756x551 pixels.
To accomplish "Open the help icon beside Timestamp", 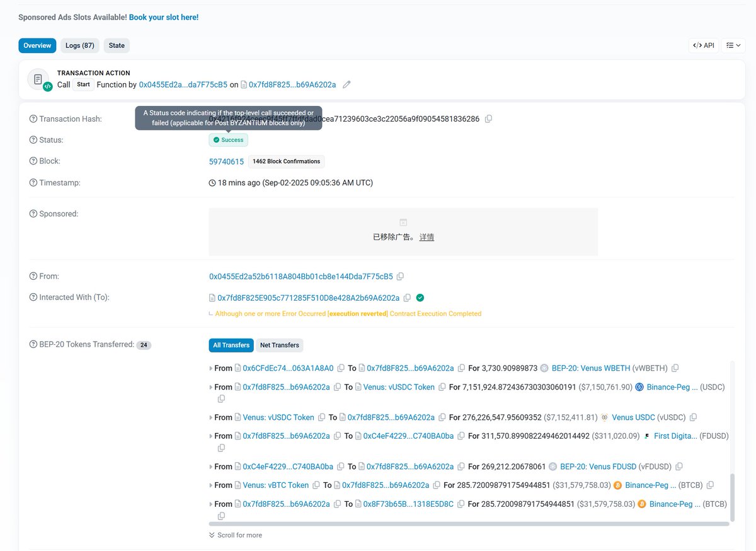I will tap(33, 183).
